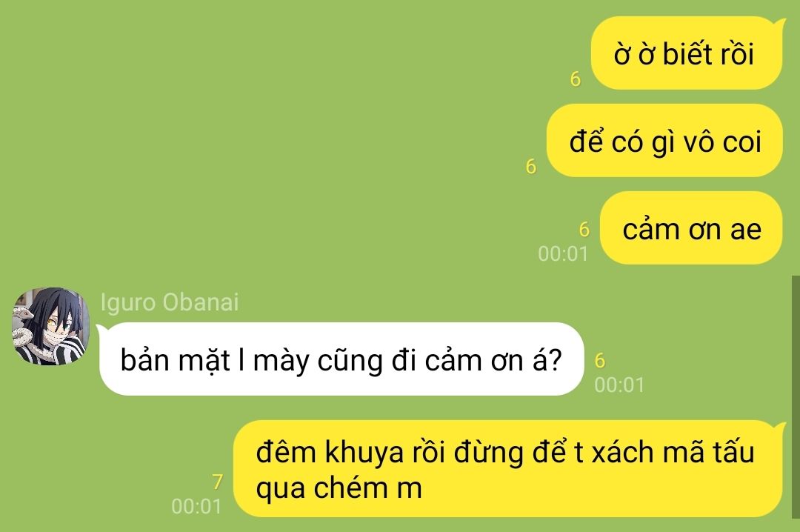Open read count 6 beside Iguro's message

tap(600, 360)
